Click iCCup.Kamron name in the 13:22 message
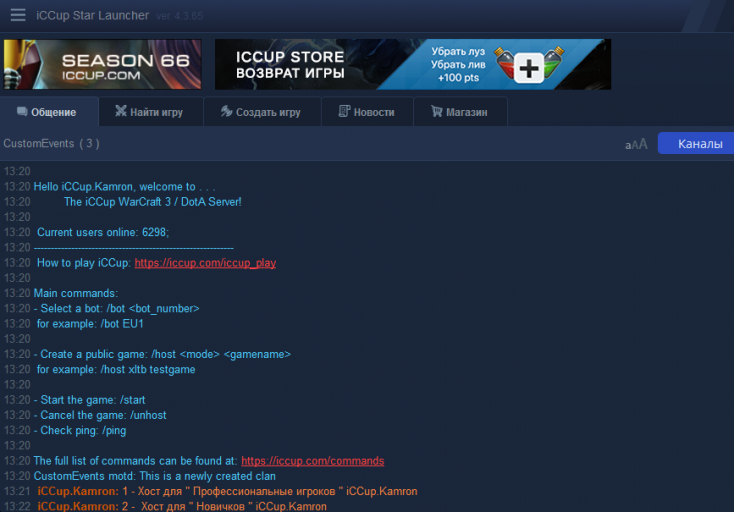This screenshot has width=734, height=512. coord(78,506)
